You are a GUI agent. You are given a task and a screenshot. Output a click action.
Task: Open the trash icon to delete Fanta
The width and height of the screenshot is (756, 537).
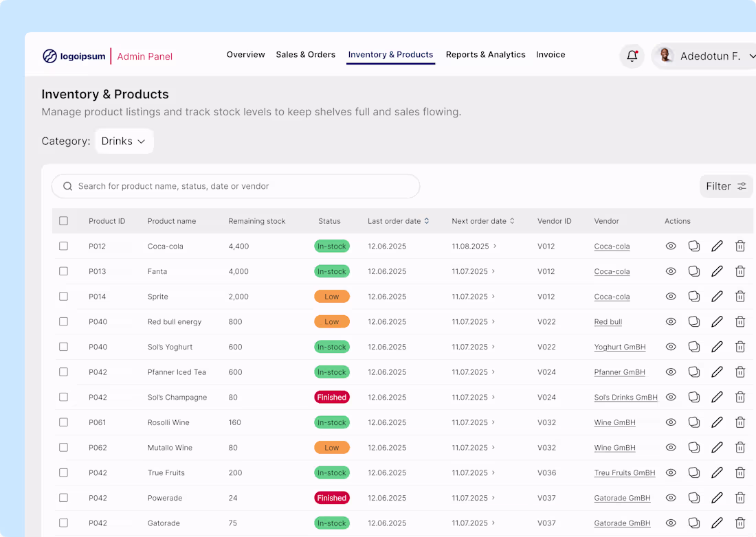pyautogui.click(x=740, y=271)
